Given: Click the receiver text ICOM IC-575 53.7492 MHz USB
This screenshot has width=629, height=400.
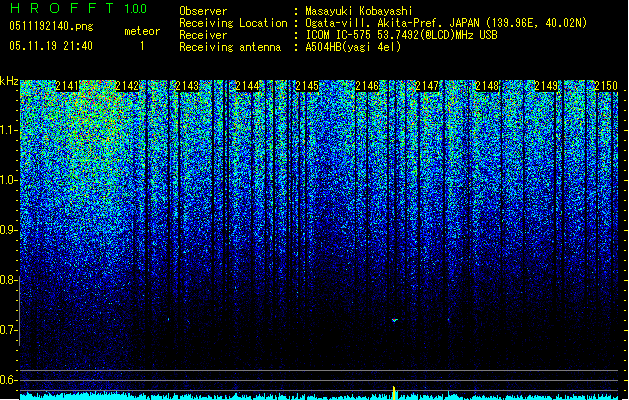Looking at the screenshot, I should click(x=401, y=35).
